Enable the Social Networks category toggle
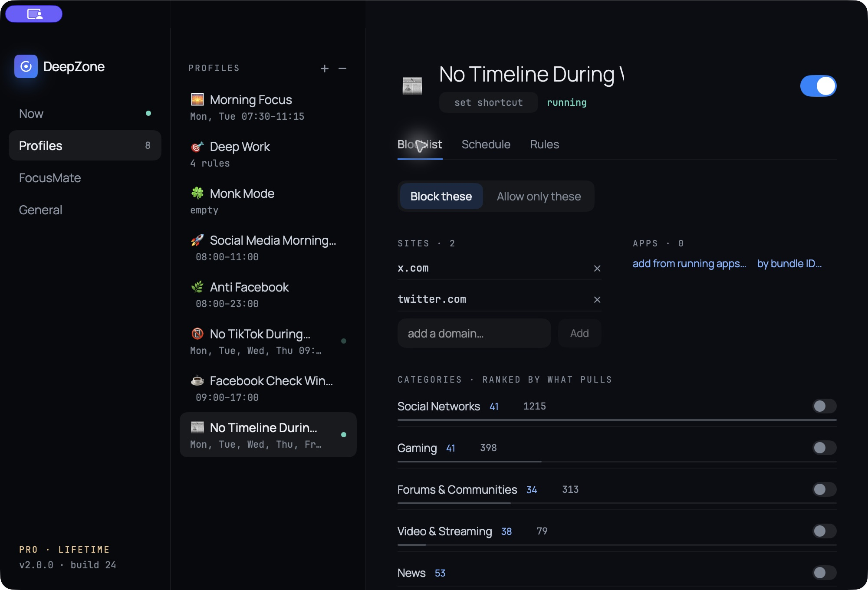Image resolution: width=868 pixels, height=590 pixels. click(824, 406)
